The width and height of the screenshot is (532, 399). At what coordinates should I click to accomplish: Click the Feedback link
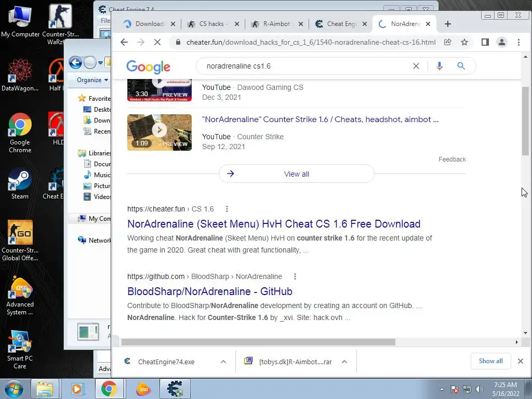tap(452, 159)
